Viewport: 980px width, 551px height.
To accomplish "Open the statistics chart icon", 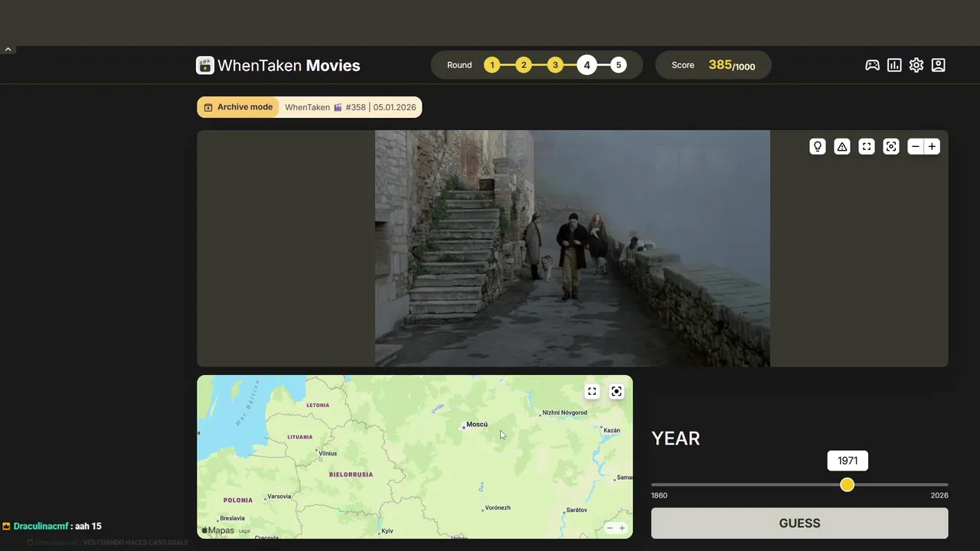I will [x=894, y=65].
